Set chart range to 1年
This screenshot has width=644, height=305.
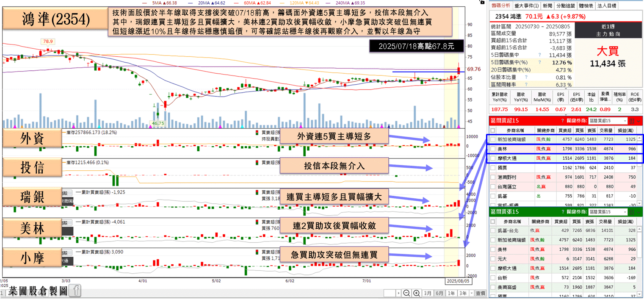[452, 293]
